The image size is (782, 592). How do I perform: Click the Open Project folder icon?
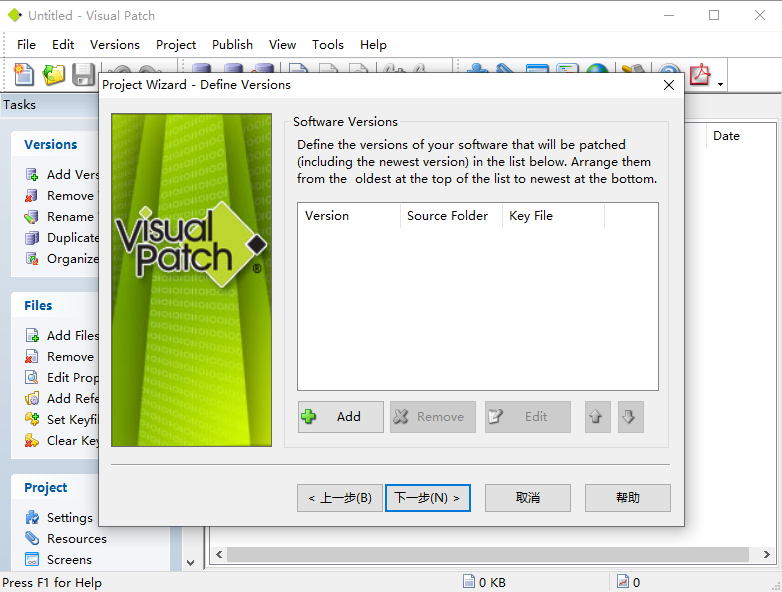pyautogui.click(x=53, y=75)
